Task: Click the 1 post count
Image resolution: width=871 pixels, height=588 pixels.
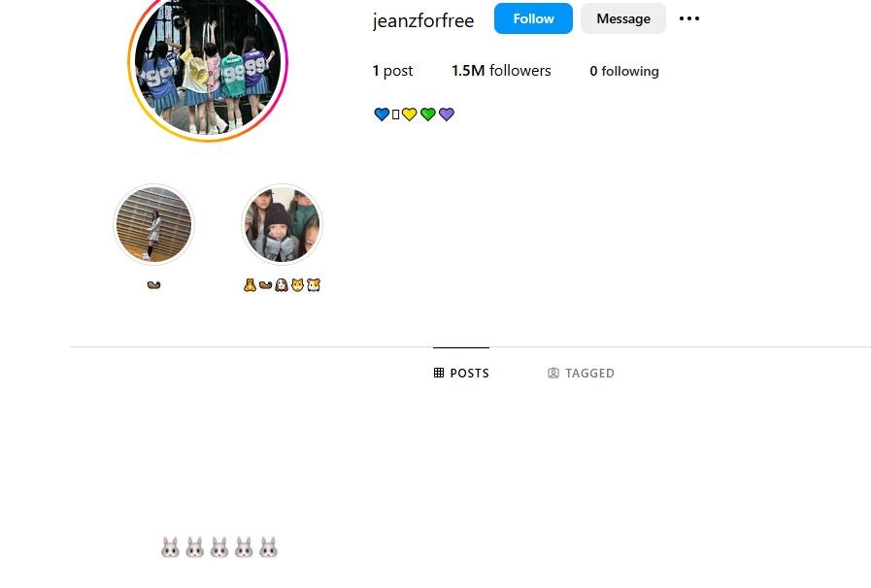Action: (392, 71)
